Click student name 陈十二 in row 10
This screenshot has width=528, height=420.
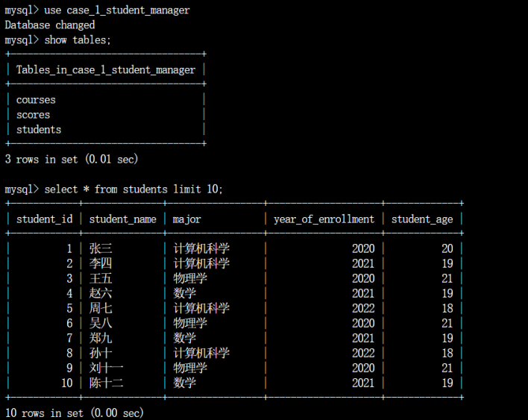106,383
